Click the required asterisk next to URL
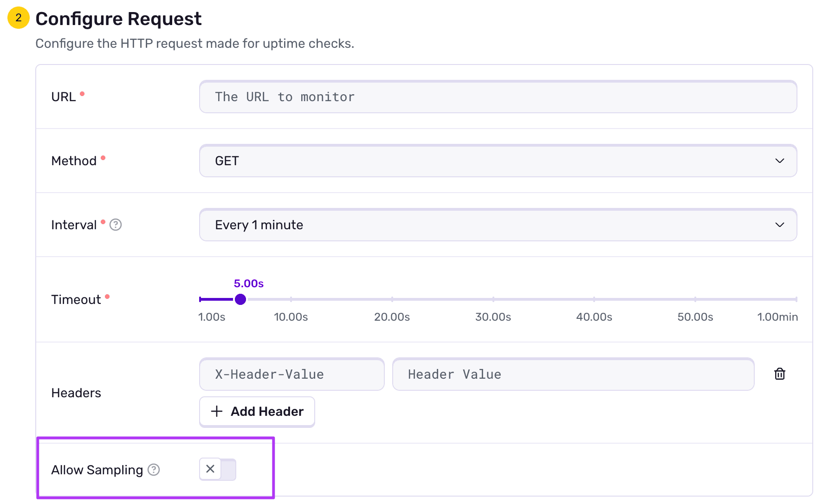This screenshot has width=816, height=504. (x=82, y=93)
